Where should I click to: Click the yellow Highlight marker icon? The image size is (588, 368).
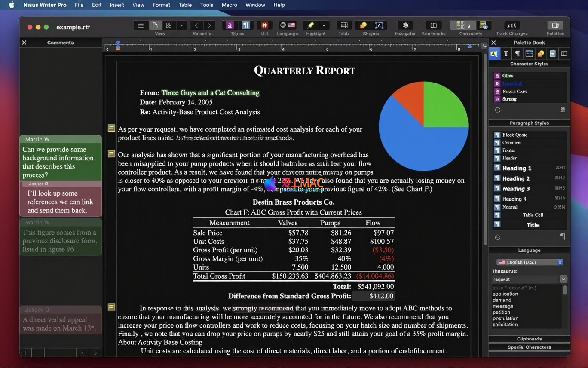[x=310, y=25]
